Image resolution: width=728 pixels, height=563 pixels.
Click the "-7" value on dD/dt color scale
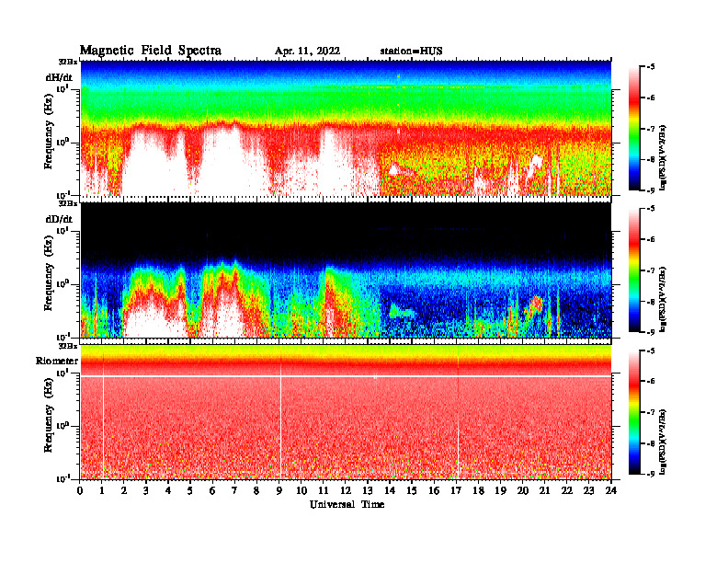(651, 270)
